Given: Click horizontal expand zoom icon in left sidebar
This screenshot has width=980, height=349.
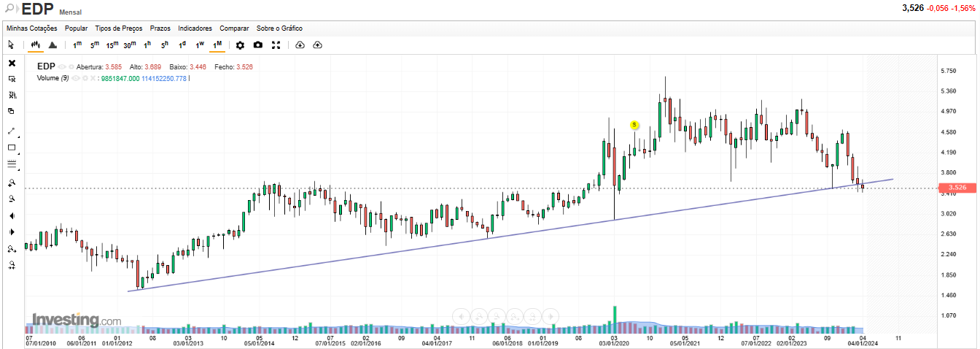Looking at the screenshot, I should pos(12,250).
